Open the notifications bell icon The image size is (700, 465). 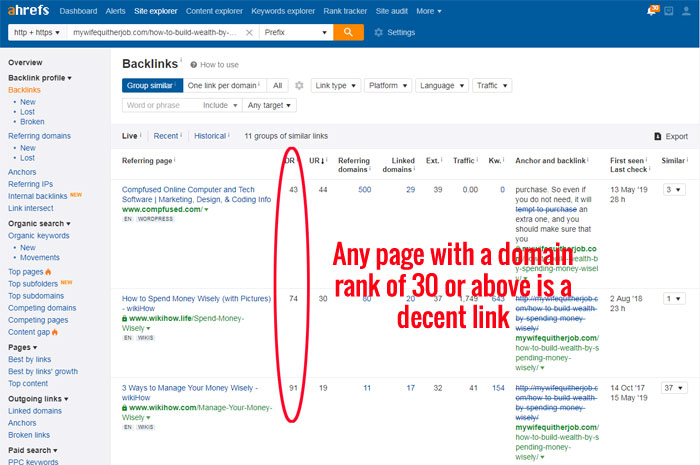click(x=652, y=11)
